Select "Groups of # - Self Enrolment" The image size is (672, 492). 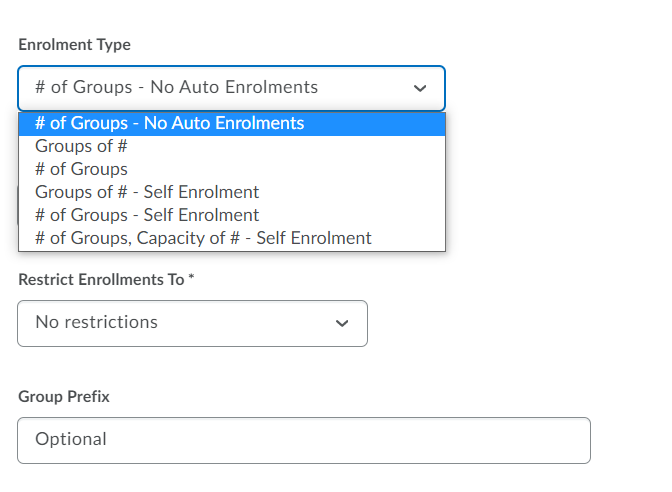click(147, 192)
